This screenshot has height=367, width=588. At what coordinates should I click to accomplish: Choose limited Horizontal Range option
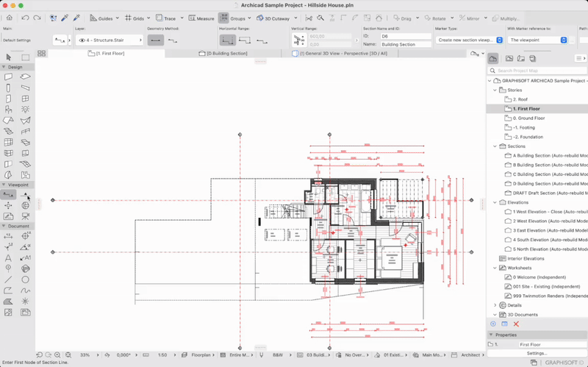point(245,40)
